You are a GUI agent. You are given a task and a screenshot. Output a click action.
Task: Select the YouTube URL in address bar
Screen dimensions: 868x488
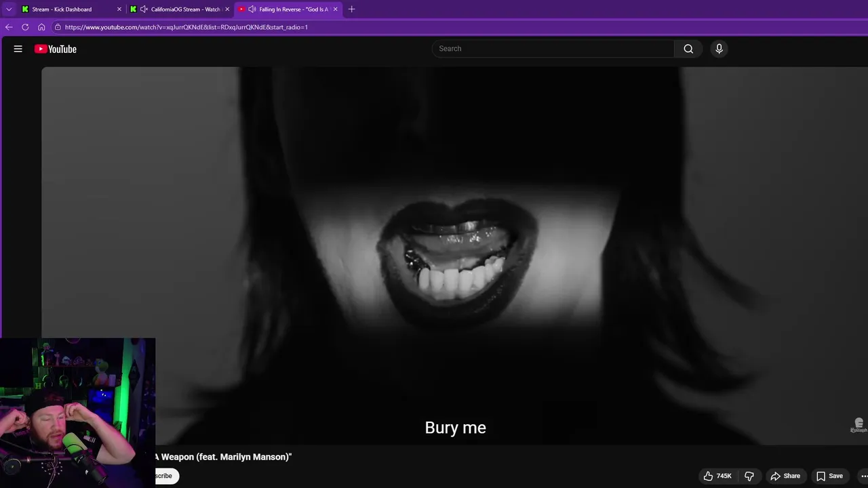pyautogui.click(x=186, y=27)
